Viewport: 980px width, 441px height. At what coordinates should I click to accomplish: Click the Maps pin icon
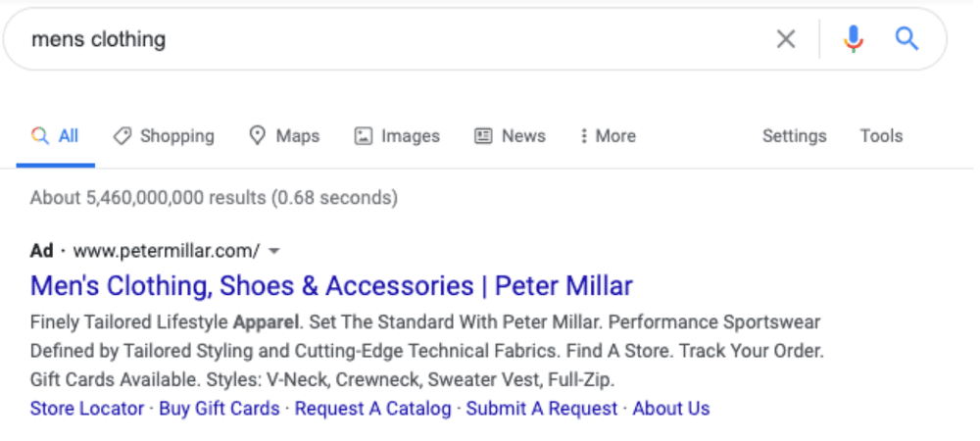(258, 135)
